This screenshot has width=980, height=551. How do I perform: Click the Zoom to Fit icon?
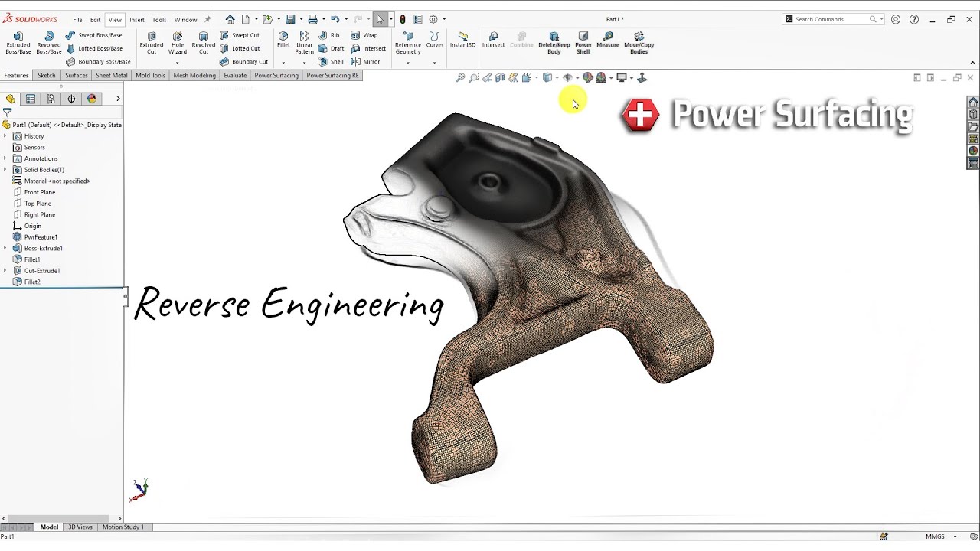(460, 77)
